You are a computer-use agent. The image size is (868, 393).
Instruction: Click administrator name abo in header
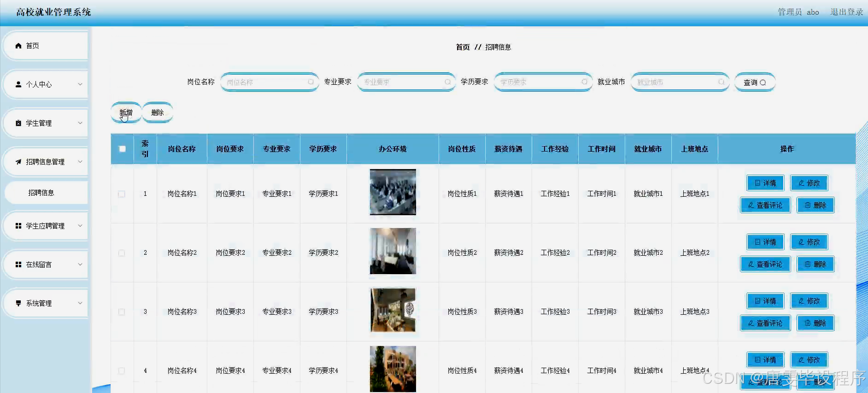point(813,12)
